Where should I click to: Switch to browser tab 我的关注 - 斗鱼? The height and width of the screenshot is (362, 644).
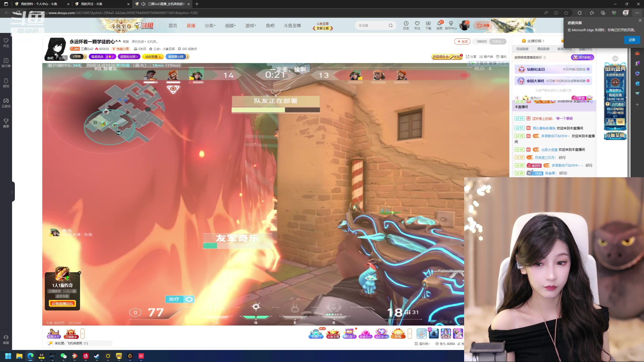pyautogui.click(x=102, y=4)
